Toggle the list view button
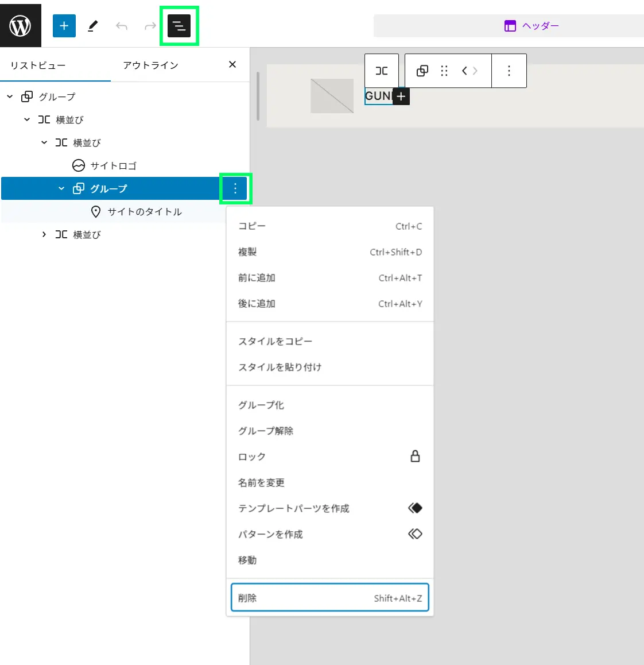This screenshot has height=665, width=644. click(x=179, y=26)
